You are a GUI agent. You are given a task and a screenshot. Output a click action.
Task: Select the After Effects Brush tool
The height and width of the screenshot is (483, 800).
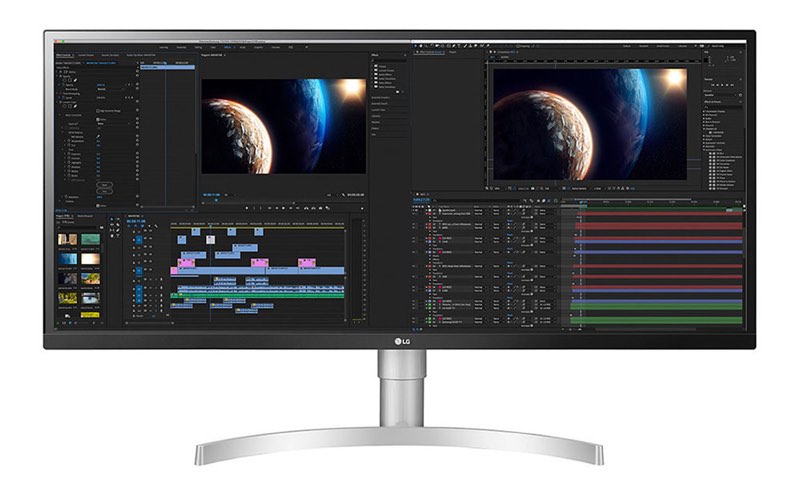(x=465, y=46)
